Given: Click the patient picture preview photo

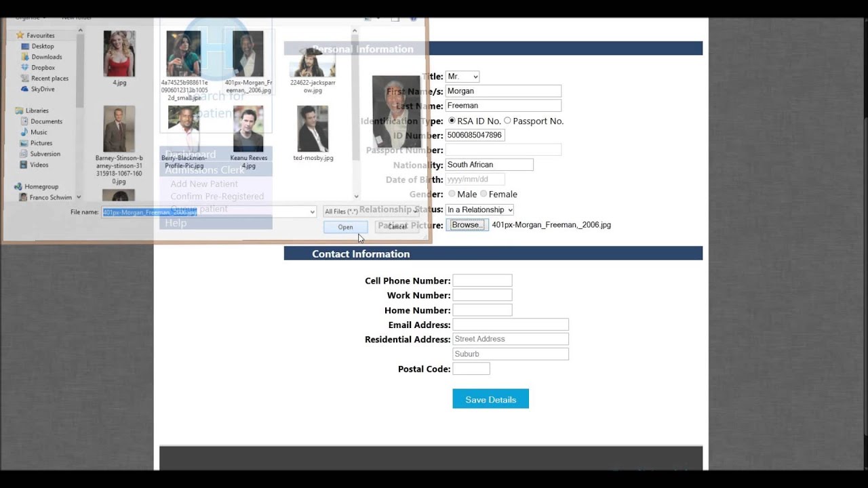Looking at the screenshot, I should tap(396, 111).
